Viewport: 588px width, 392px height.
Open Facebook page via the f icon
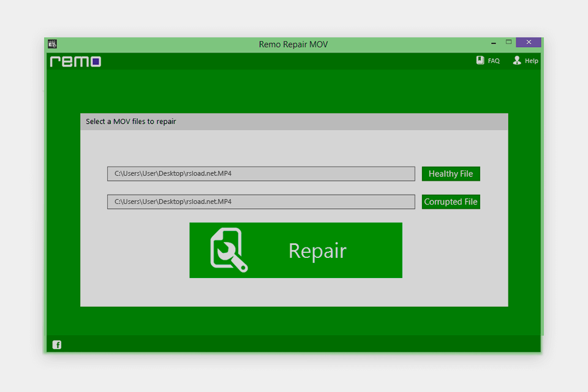click(x=57, y=345)
